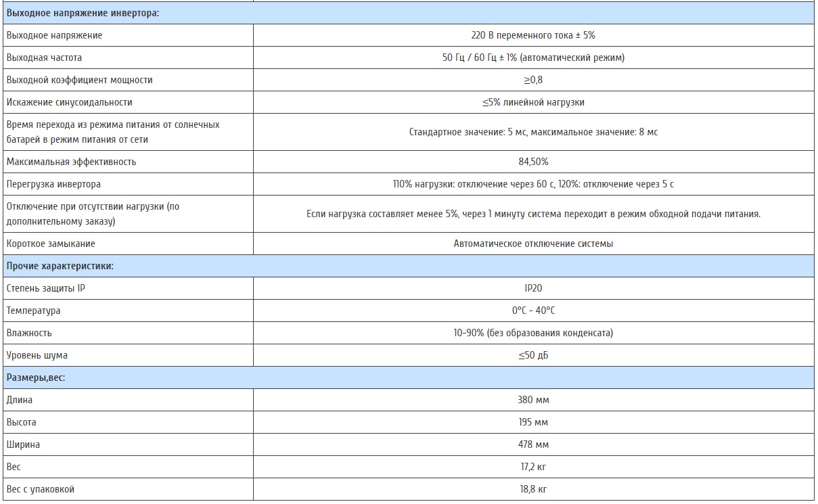Viewport: 818px width, 504px height.
Task: Click the 'Размеры,вес:' section header
Action: pos(35,377)
